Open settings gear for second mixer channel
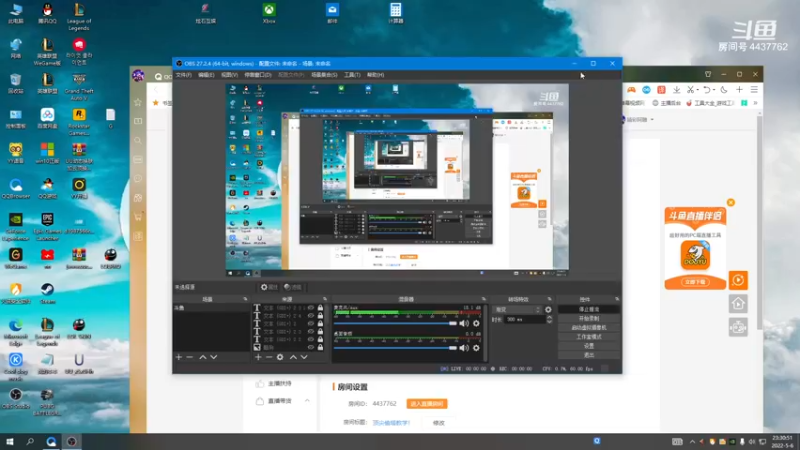 pos(476,348)
